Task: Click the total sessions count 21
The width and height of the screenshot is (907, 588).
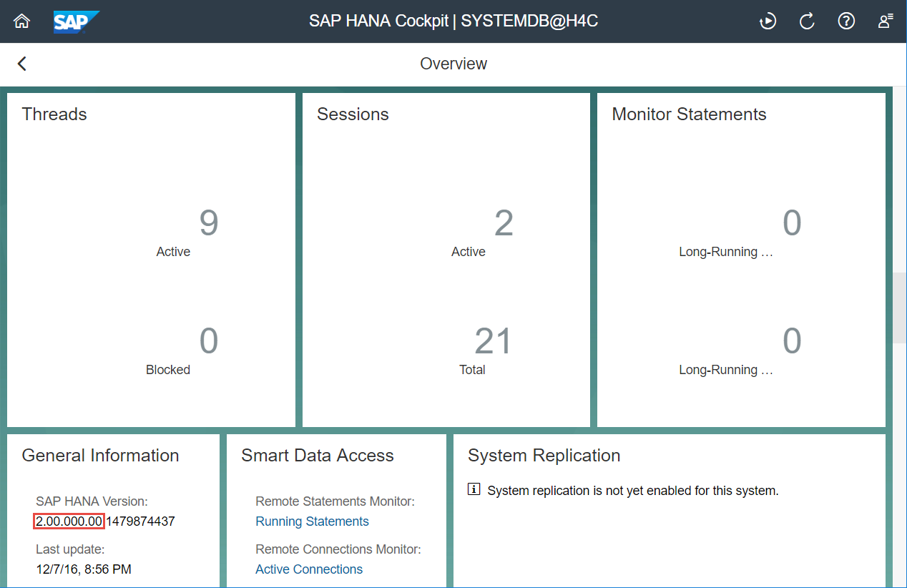Action: tap(492, 341)
